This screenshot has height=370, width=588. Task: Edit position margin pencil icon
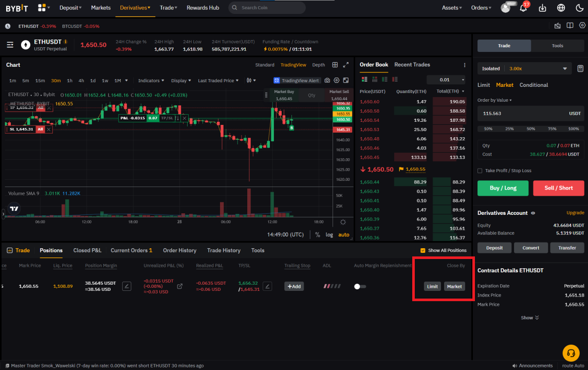[x=127, y=286]
